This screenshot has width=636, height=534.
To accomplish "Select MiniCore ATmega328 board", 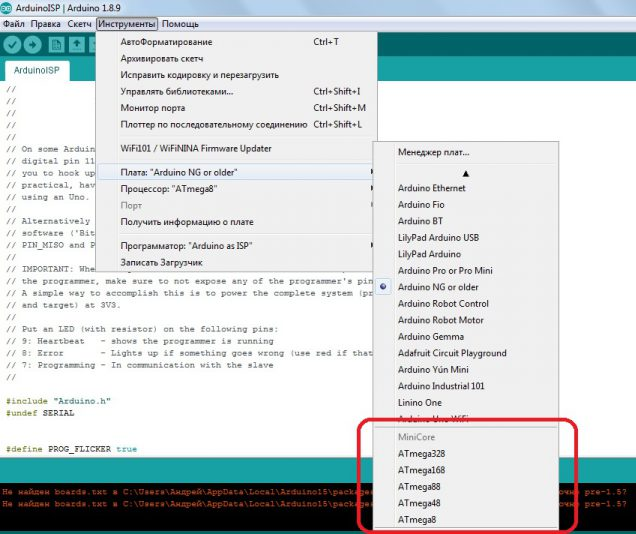I will click(466, 454).
